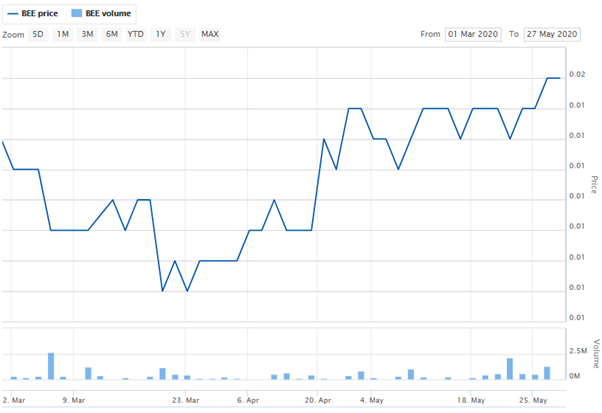The width and height of the screenshot is (602, 413).
Task: Edit the To date field 27 May 2020
Action: pos(552,35)
